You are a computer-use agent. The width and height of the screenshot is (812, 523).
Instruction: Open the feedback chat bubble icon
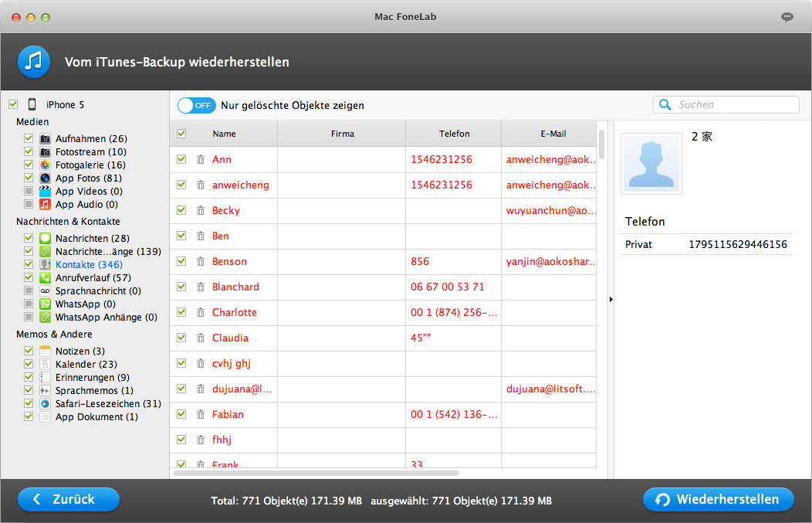click(x=787, y=17)
